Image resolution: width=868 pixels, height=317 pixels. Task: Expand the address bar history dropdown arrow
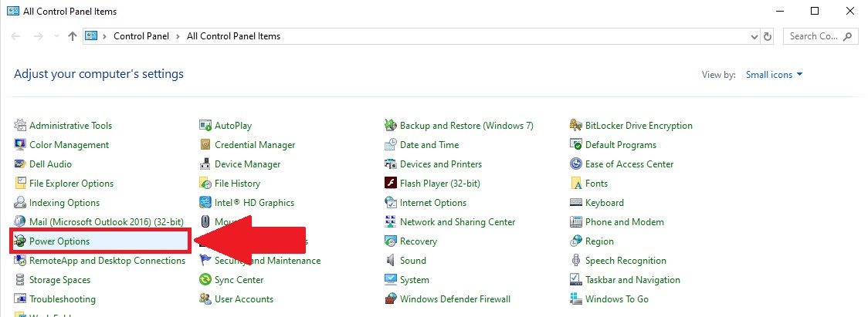coord(754,36)
